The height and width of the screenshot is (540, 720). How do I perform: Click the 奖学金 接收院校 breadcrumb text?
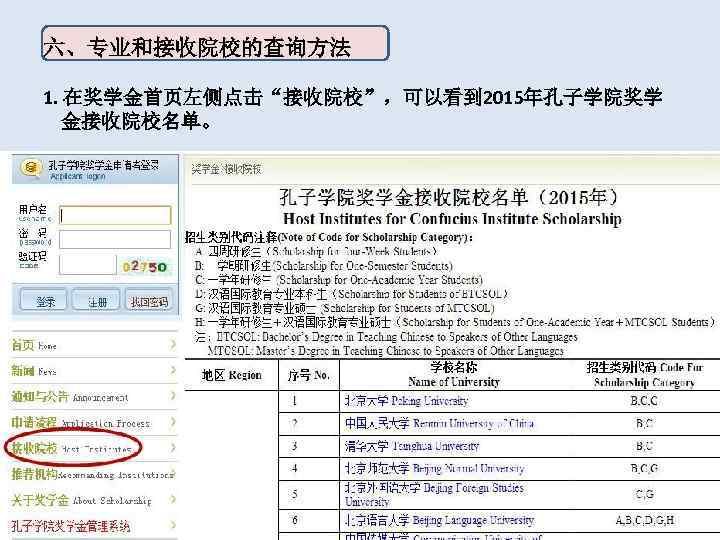click(x=226, y=169)
